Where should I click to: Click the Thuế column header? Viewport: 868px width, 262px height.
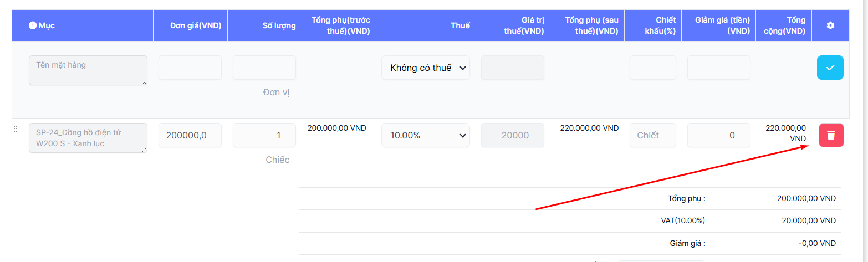[x=460, y=25]
